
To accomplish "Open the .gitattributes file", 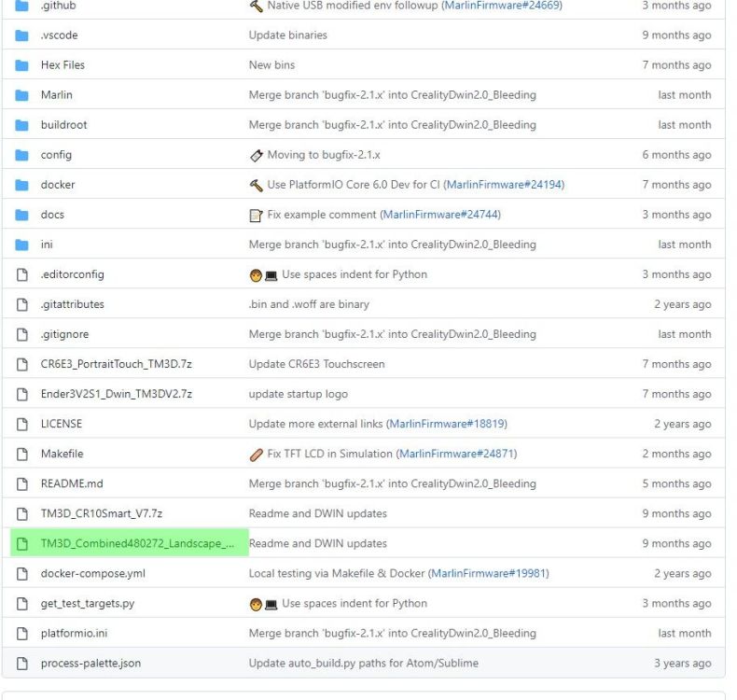I will (72, 304).
